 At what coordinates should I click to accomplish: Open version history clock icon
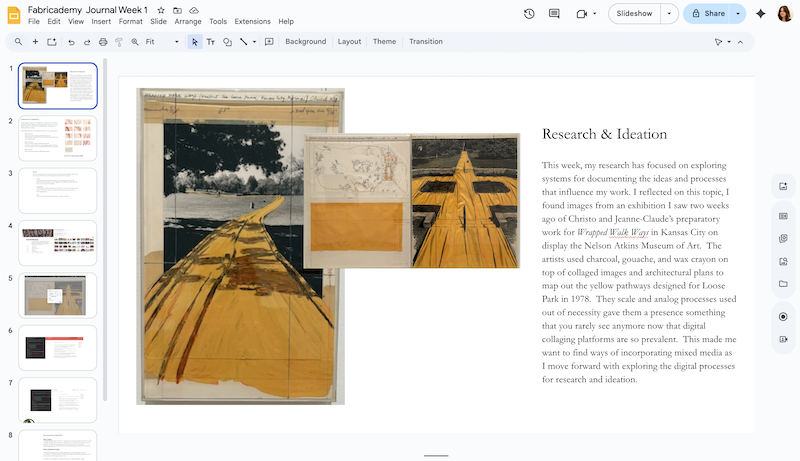tap(529, 14)
